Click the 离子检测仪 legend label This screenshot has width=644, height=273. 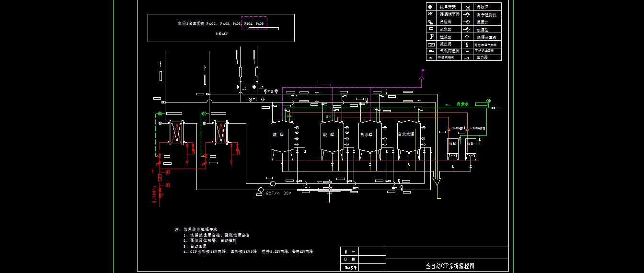pyautogui.click(x=486, y=15)
